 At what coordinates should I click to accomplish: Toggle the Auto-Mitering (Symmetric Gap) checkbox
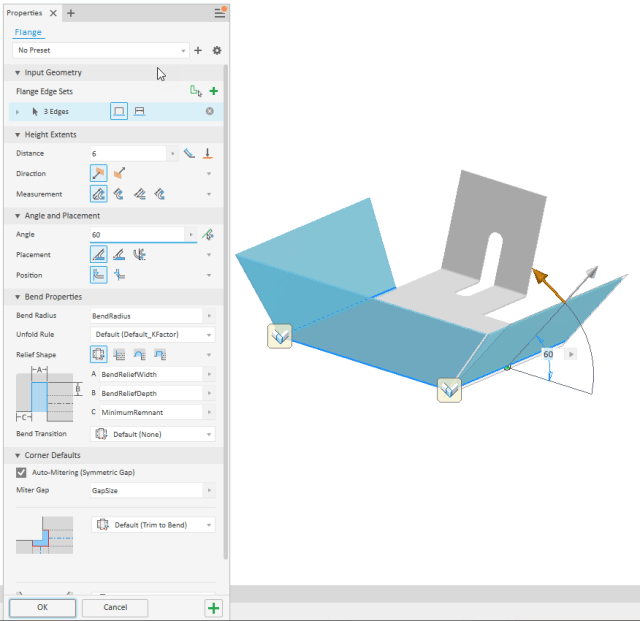[21, 472]
